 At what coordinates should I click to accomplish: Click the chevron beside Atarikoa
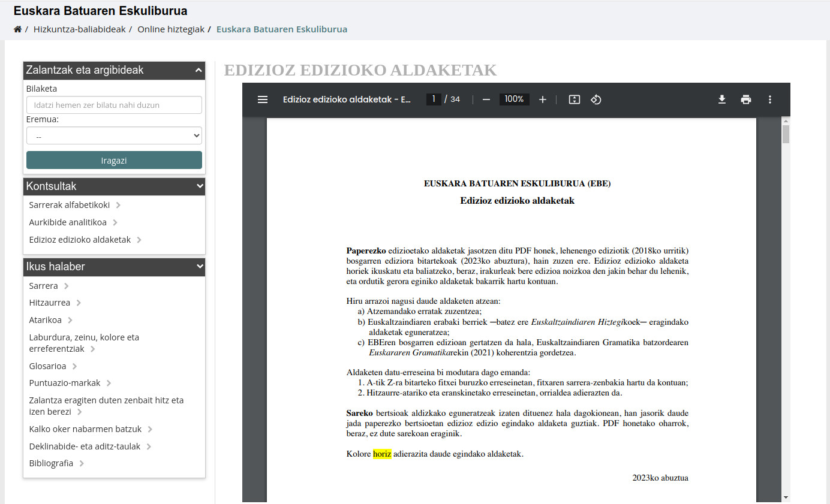(x=70, y=321)
